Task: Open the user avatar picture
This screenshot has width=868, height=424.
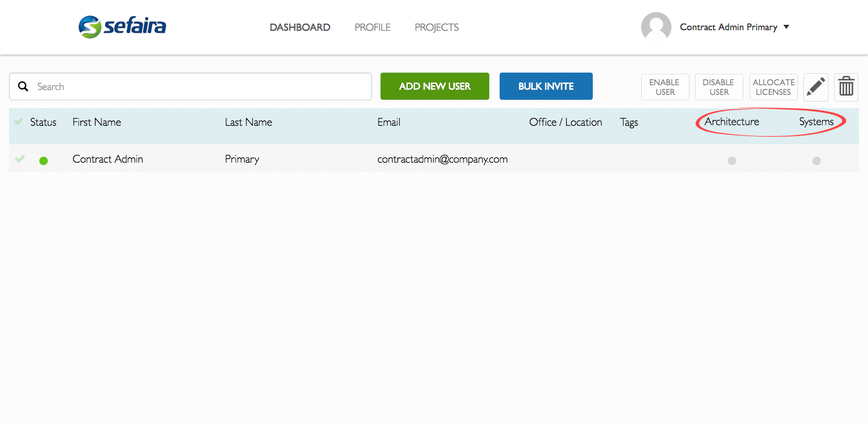Action: (x=656, y=27)
